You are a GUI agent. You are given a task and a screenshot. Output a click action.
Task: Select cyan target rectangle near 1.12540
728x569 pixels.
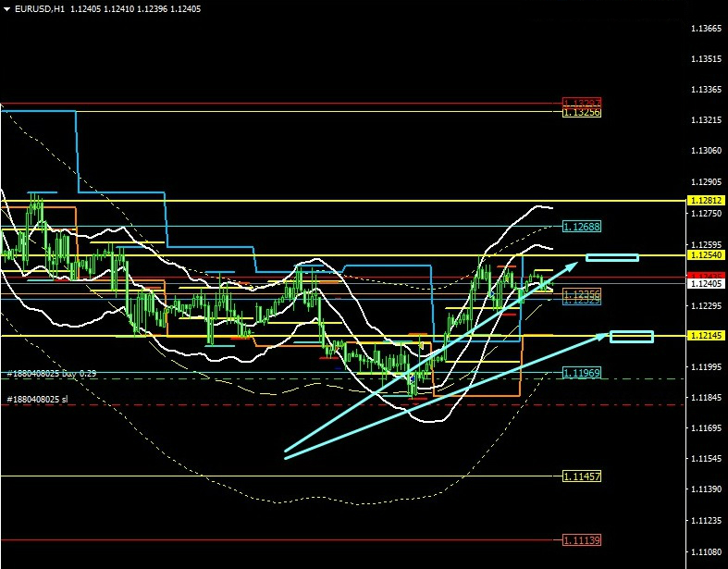pyautogui.click(x=611, y=257)
